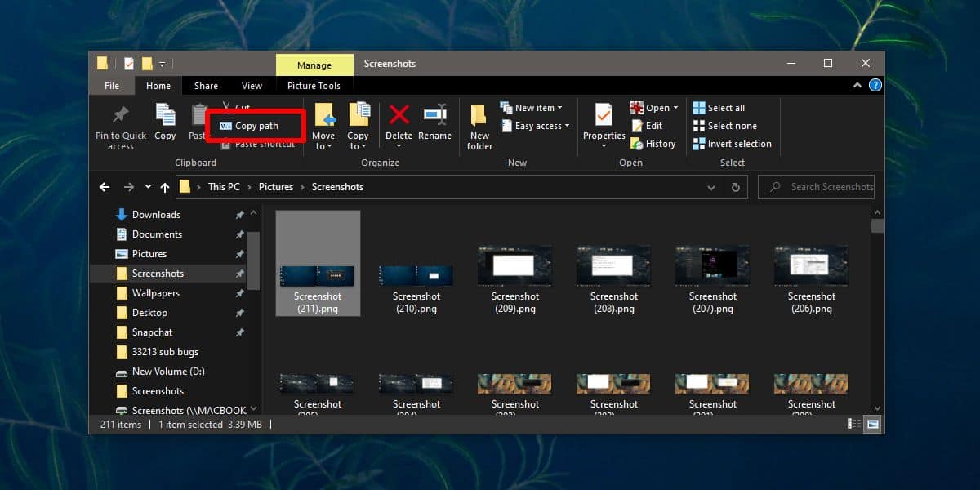The height and width of the screenshot is (490, 980).
Task: Switch to Details view in status bar
Action: click(x=854, y=424)
